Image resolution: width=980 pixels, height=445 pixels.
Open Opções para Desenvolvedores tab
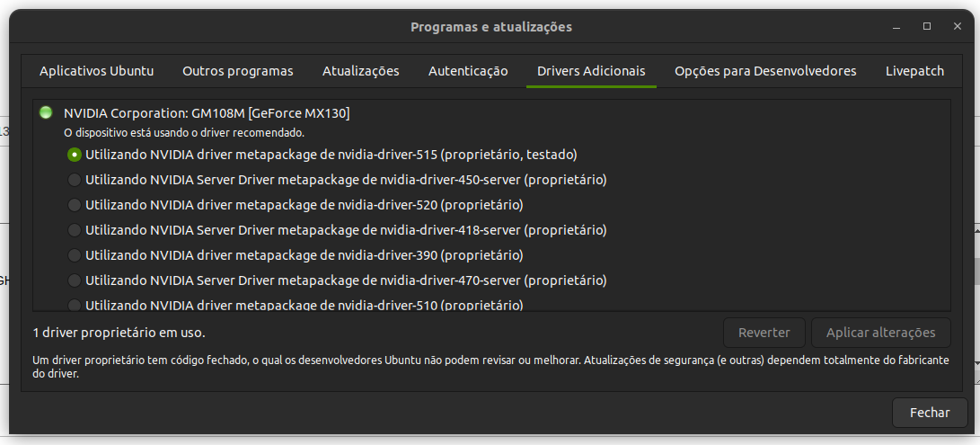coord(765,71)
